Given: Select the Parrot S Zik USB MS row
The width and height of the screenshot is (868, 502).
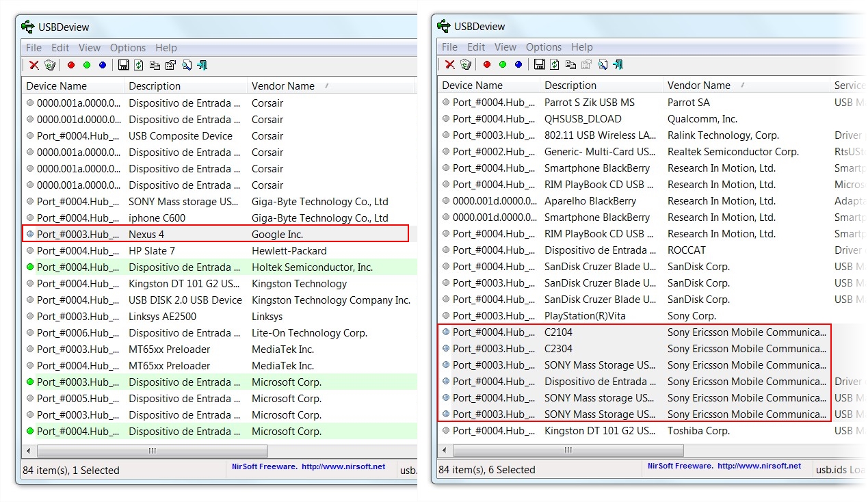Looking at the screenshot, I should click(x=653, y=103).
